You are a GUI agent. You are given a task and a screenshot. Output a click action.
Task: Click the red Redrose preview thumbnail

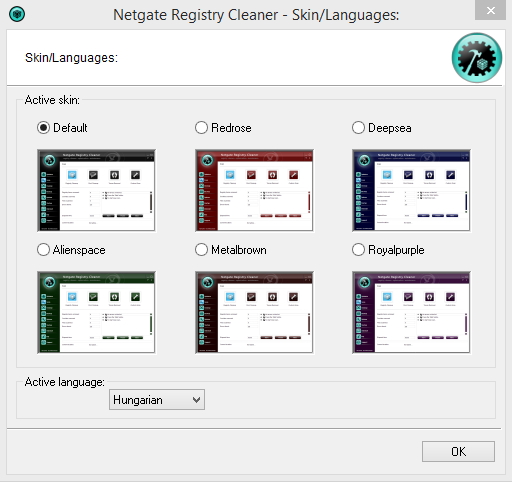point(254,190)
